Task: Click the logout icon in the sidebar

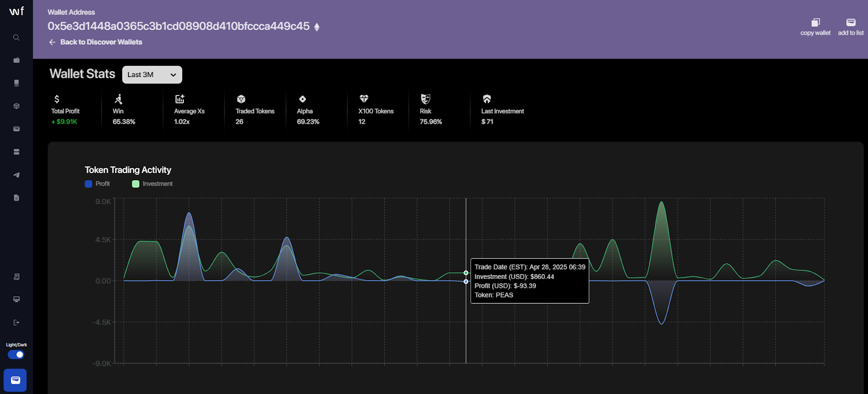Action: click(x=16, y=322)
